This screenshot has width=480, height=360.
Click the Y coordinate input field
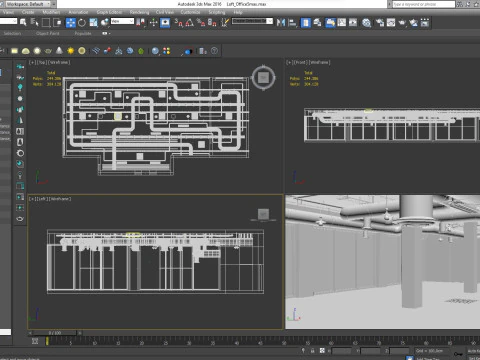pos(370,351)
